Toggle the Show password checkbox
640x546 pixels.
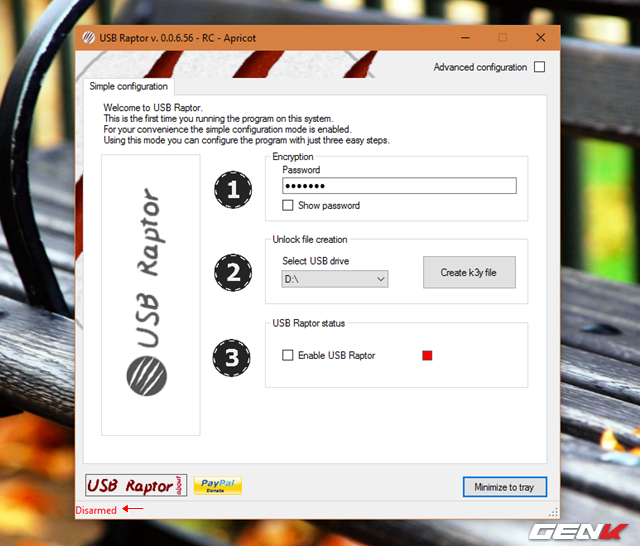point(287,205)
